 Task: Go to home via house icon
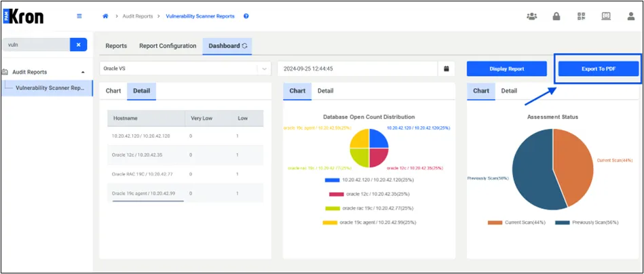pos(105,16)
